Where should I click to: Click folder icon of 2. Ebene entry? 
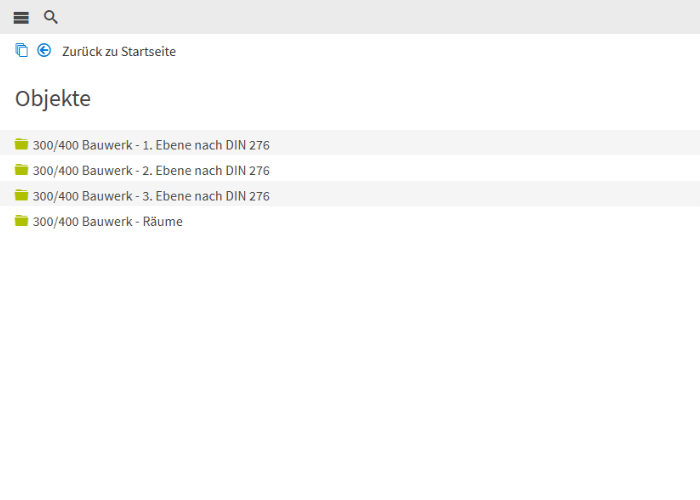point(21,169)
